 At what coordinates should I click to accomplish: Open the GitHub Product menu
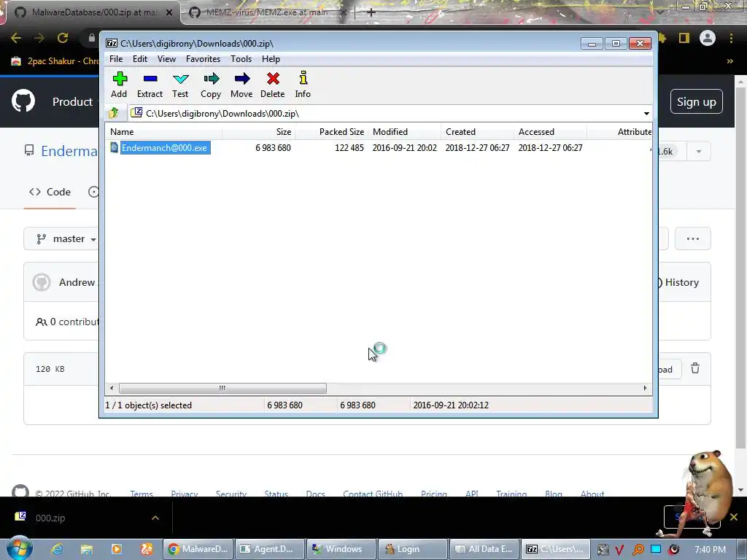coord(72,101)
